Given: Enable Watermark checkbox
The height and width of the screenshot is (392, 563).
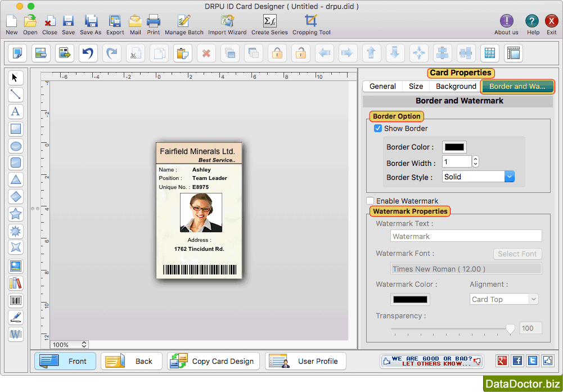Looking at the screenshot, I should [370, 201].
